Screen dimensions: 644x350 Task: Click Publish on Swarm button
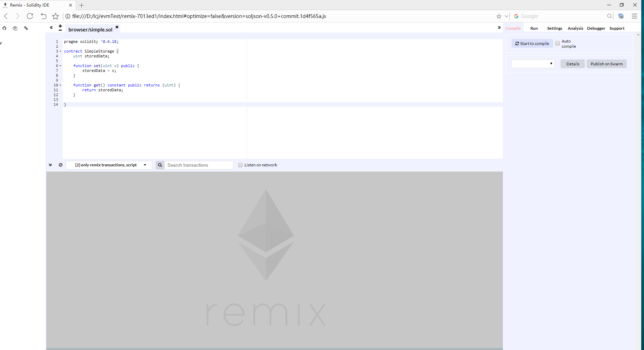(606, 64)
